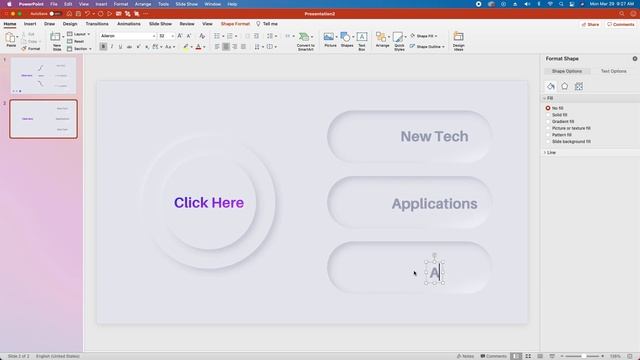
Task: Align text right
Action: [x=235, y=47]
